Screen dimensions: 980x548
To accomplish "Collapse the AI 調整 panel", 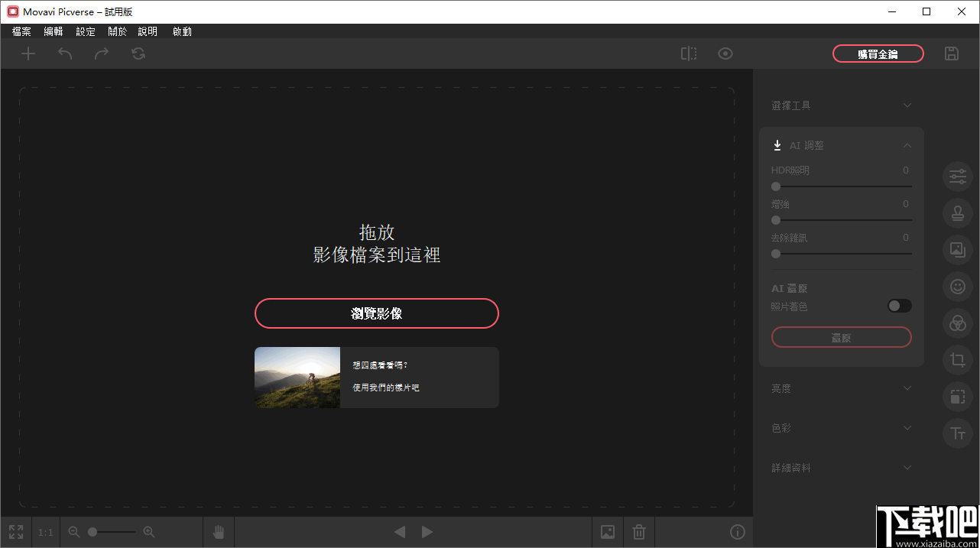I will tap(907, 145).
